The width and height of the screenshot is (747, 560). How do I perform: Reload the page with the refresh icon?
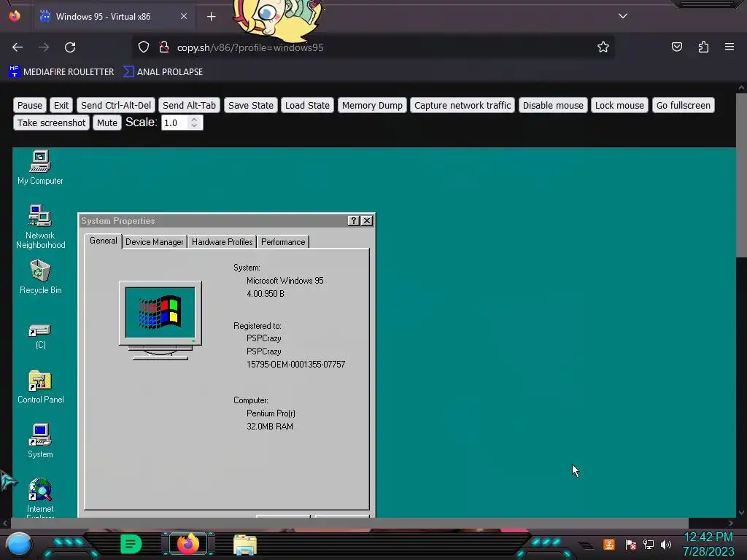coord(70,47)
